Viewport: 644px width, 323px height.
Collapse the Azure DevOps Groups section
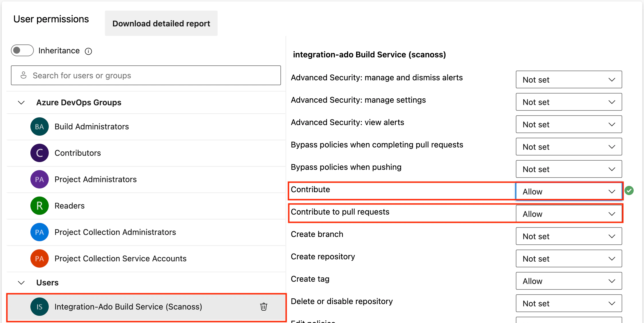(21, 102)
